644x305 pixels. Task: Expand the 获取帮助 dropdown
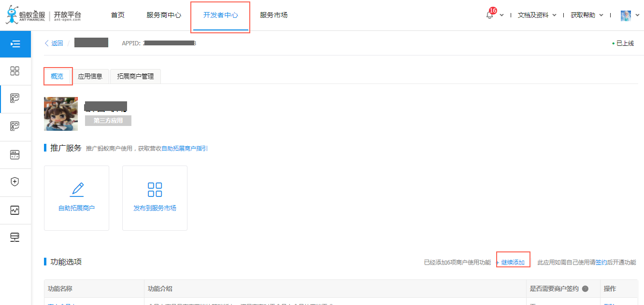[587, 15]
